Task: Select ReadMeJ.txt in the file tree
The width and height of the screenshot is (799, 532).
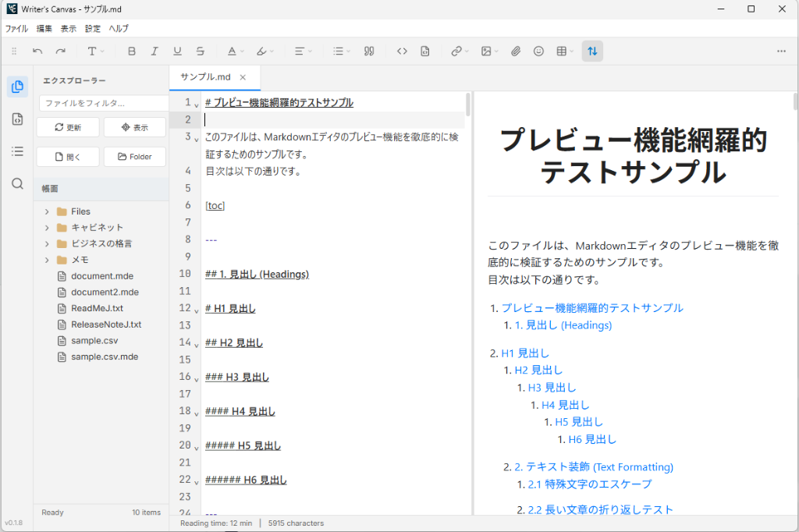Action: pos(97,308)
